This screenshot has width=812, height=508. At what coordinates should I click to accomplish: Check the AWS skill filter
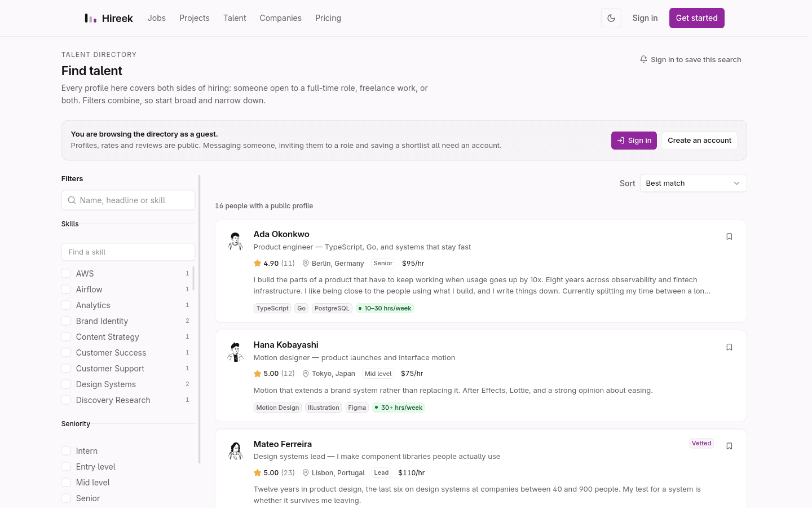[66, 274]
